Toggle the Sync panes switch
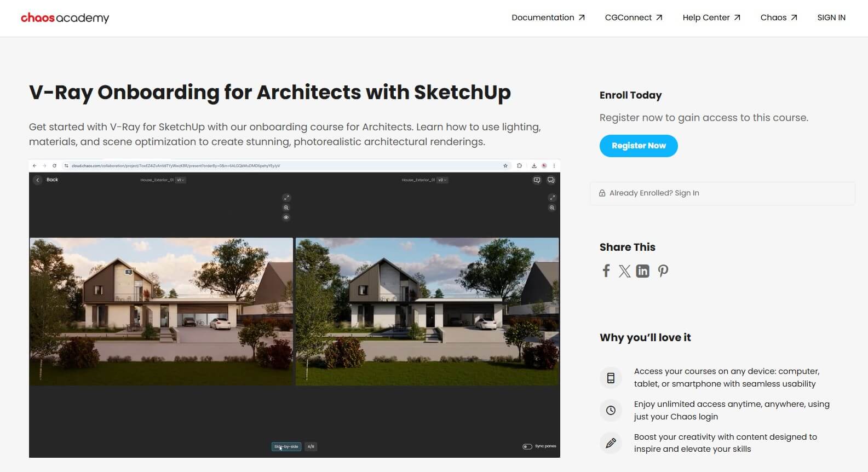 527,447
